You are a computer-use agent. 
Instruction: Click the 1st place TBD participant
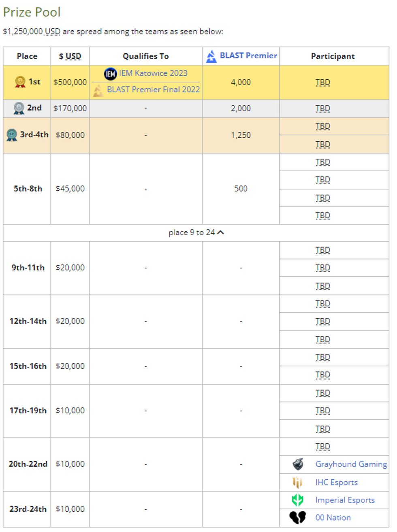tap(322, 83)
